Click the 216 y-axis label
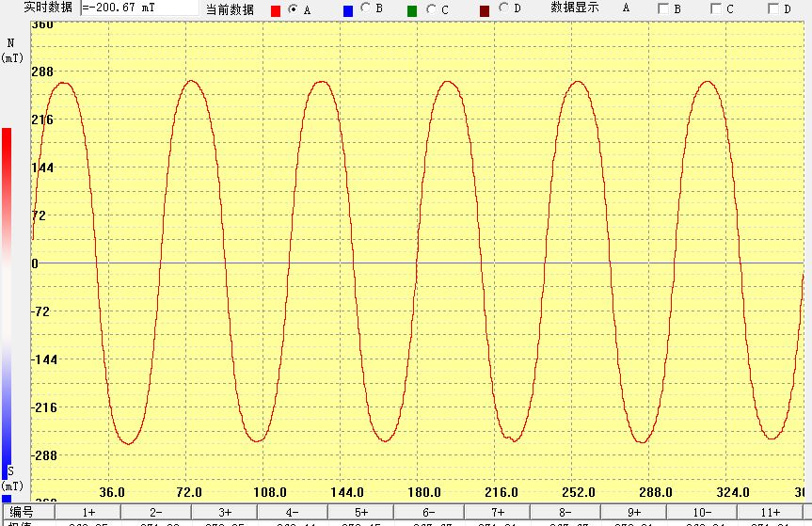812x526 pixels. pos(42,120)
